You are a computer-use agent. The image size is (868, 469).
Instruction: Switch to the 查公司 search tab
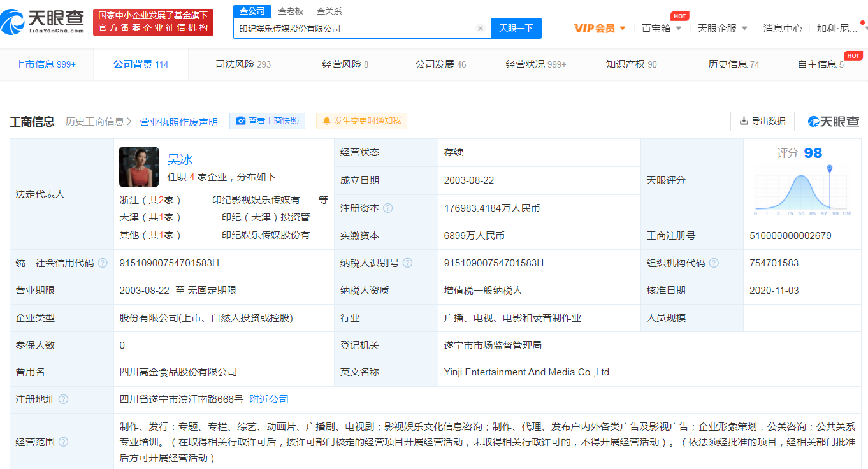252,11
